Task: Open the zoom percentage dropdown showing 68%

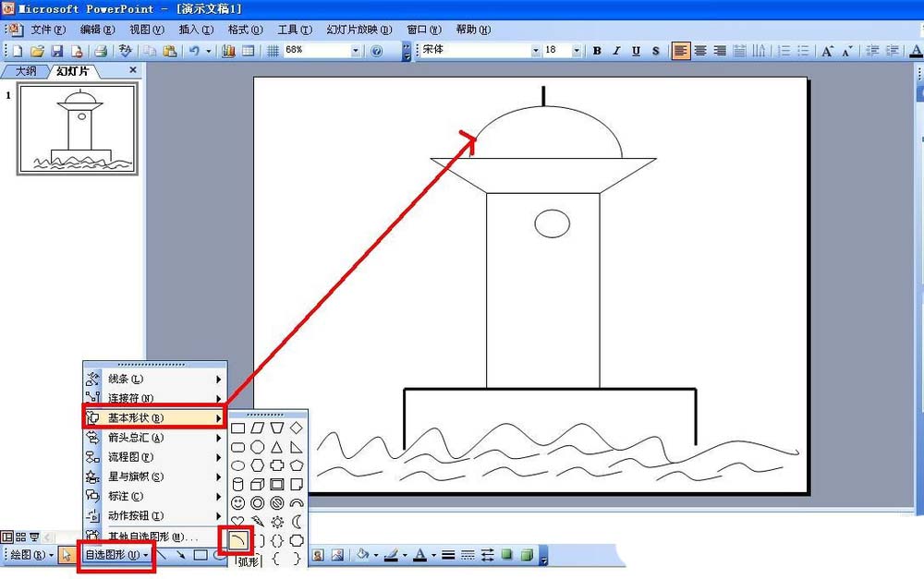Action: 356,51
